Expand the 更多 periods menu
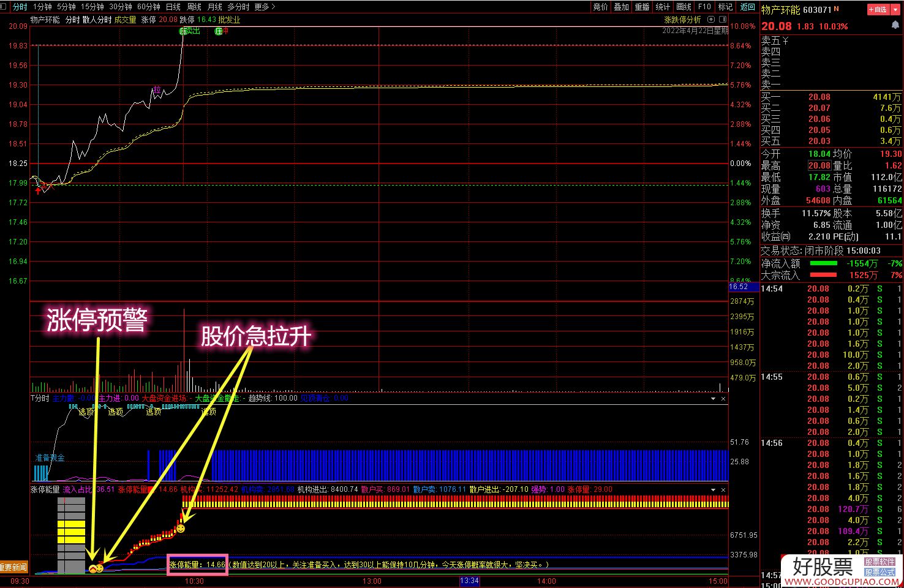904x588 pixels. coord(265,7)
